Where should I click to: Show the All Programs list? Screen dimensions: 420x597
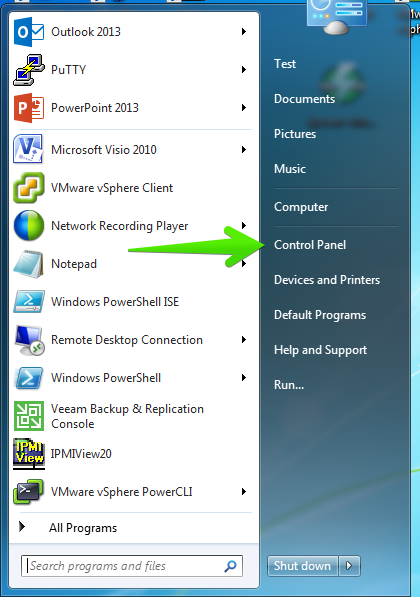pyautogui.click(x=83, y=528)
